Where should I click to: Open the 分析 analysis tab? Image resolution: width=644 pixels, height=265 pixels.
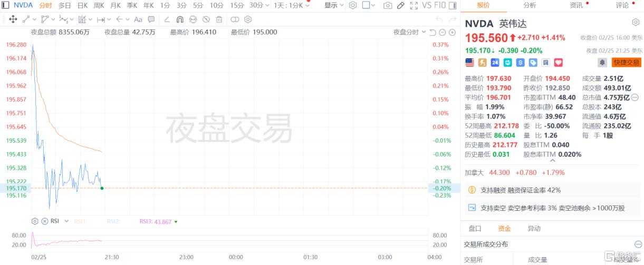530,5
